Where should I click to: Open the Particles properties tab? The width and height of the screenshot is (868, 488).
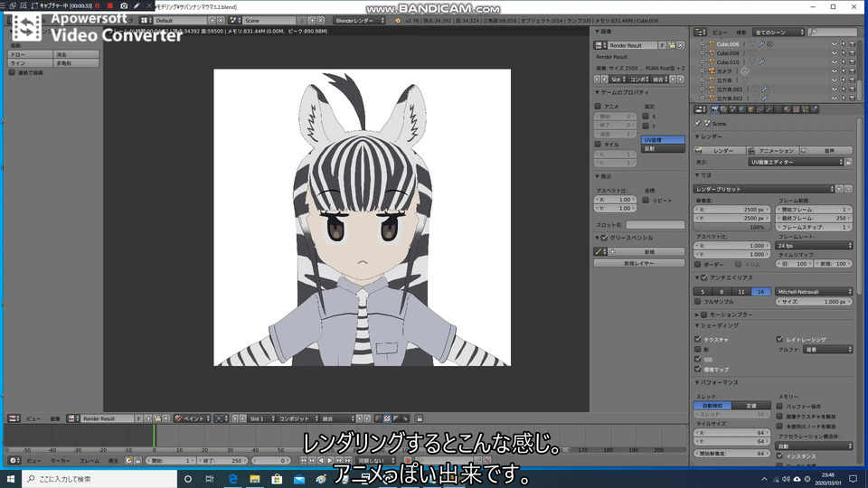[x=805, y=109]
